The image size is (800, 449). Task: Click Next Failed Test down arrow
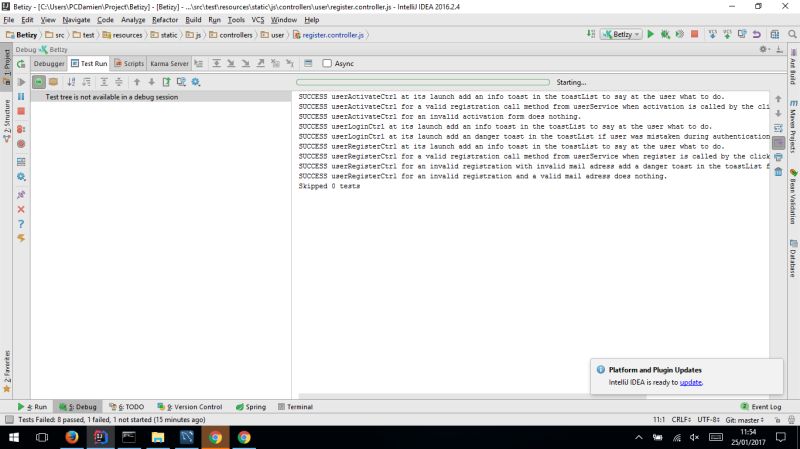152,82
